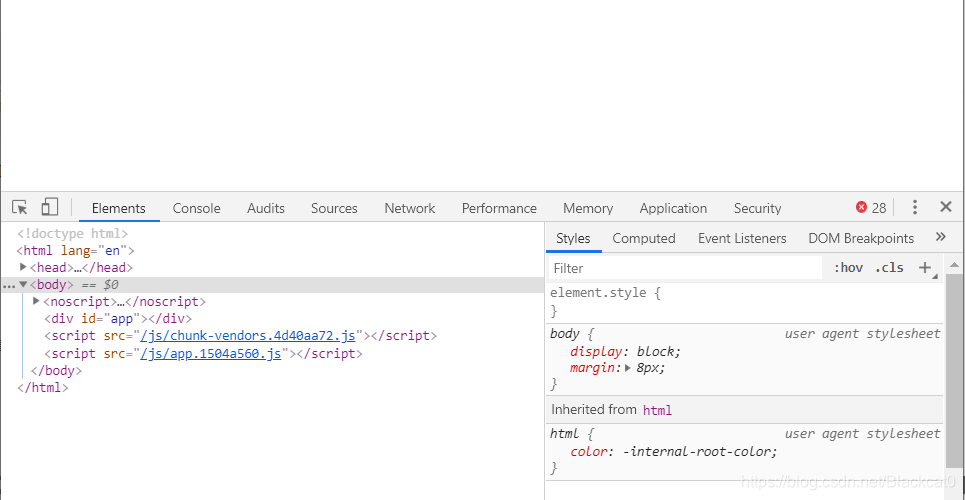Open the Performance tab

click(x=499, y=208)
